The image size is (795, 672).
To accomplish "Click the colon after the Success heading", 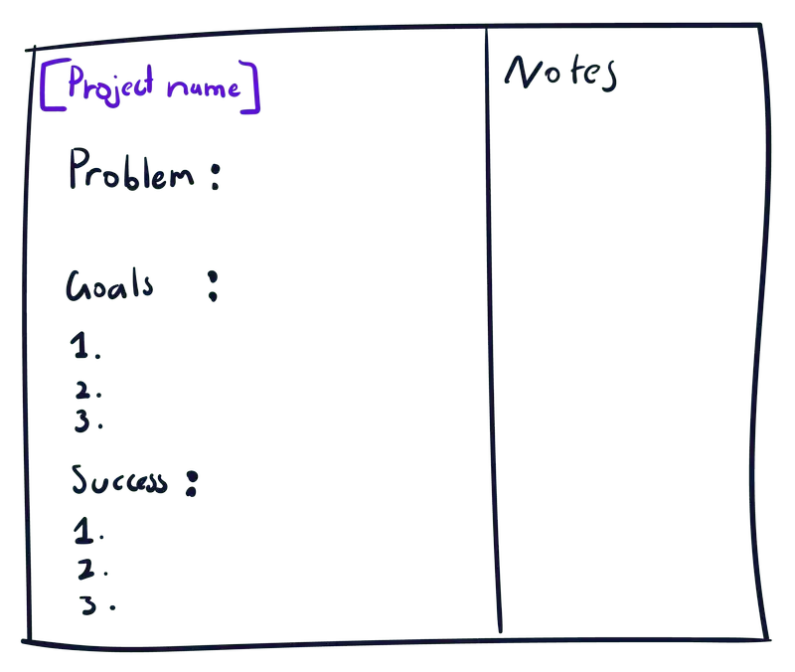I will point(191,483).
